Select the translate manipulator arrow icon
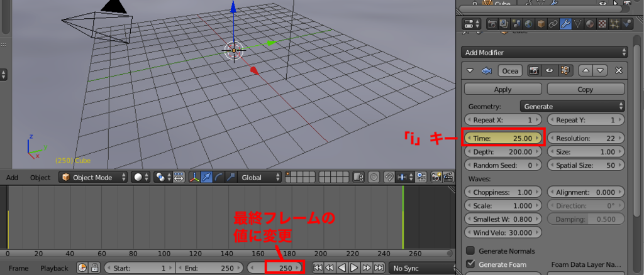This screenshot has height=275, width=644. pyautogui.click(x=206, y=178)
